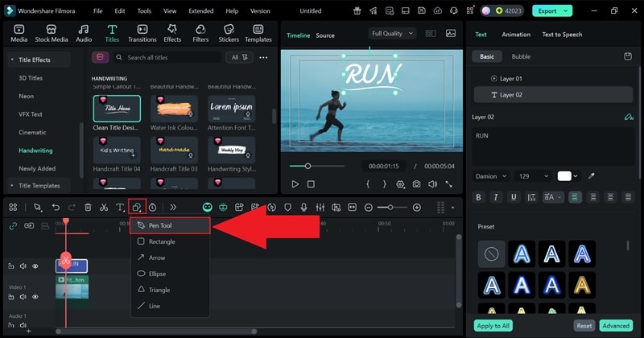Screen dimensions: 644x338
Task: Open the Tools menu
Action: point(144,11)
